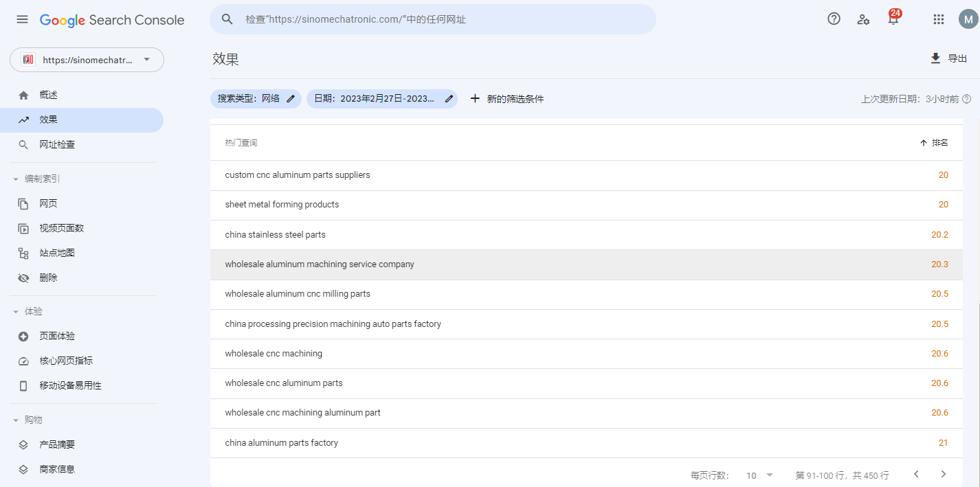Image resolution: width=980 pixels, height=487 pixels.
Task: Go to next page of results
Action: click(x=943, y=474)
